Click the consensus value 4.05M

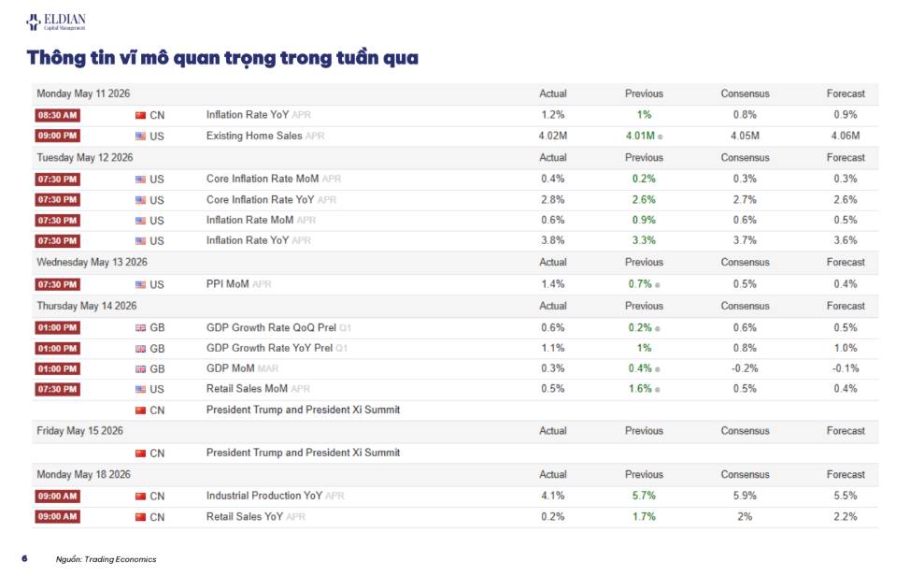pyautogui.click(x=745, y=136)
